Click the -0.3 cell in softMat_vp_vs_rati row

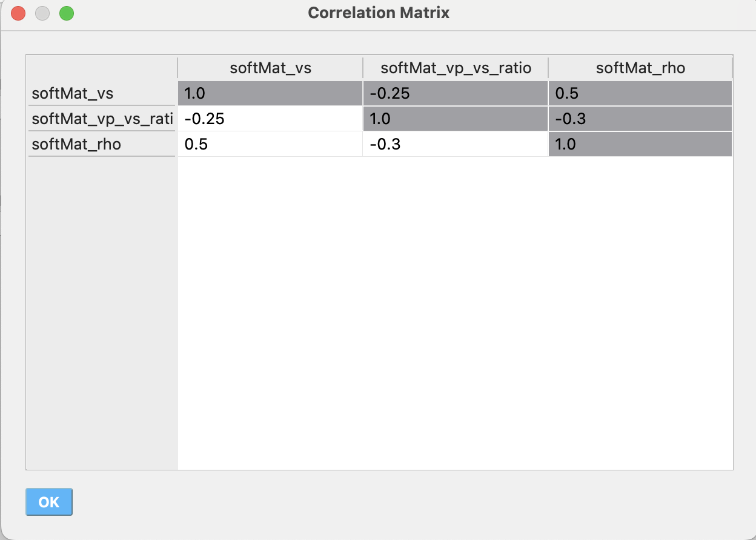(x=640, y=119)
